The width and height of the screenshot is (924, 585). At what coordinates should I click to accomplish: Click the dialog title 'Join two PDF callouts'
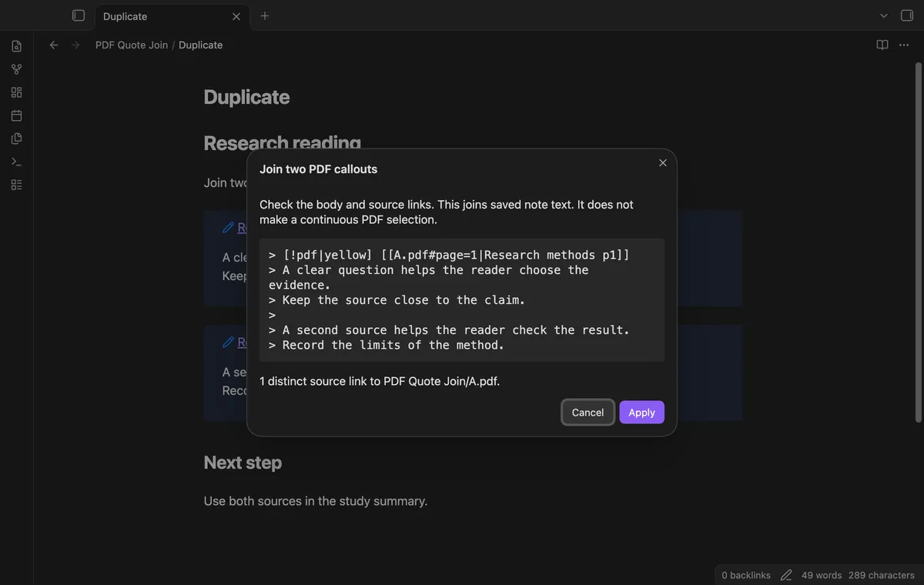pyautogui.click(x=318, y=169)
